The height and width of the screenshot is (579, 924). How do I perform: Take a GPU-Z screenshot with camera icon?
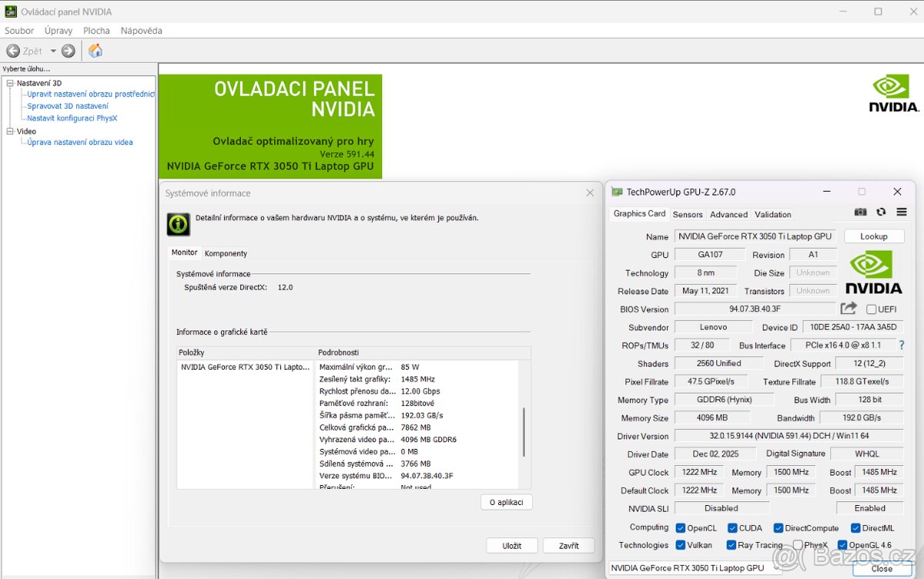[860, 213]
